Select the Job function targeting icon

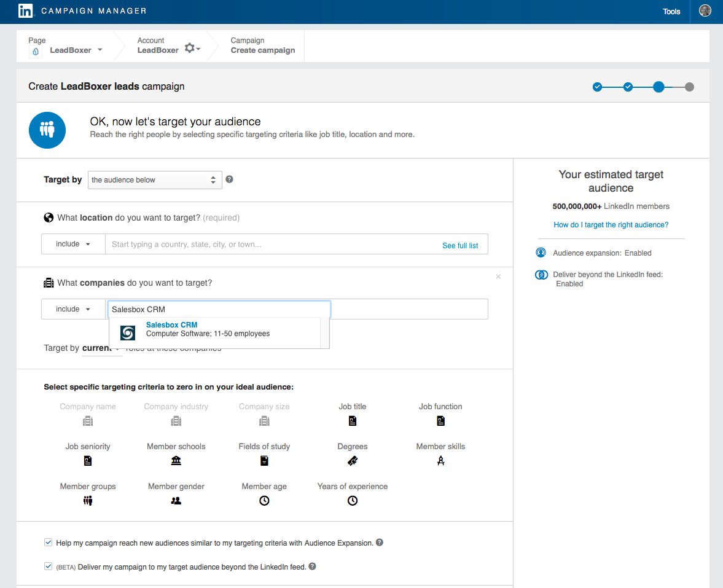point(441,421)
